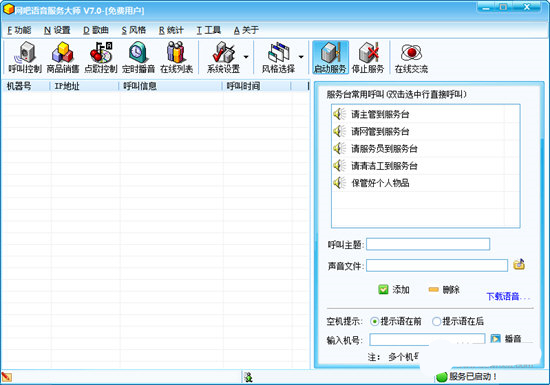Sort by the 呼叫时间 column header
The height and width of the screenshot is (385, 550).
click(256, 86)
